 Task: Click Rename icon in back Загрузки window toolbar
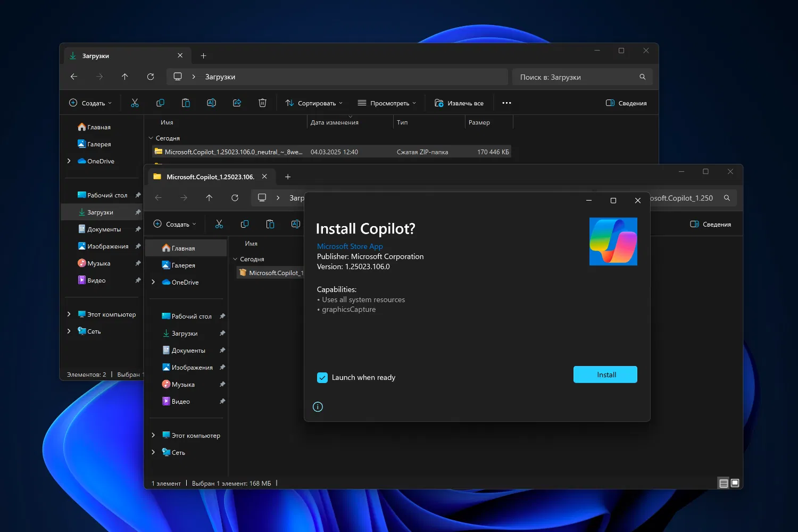coord(211,103)
